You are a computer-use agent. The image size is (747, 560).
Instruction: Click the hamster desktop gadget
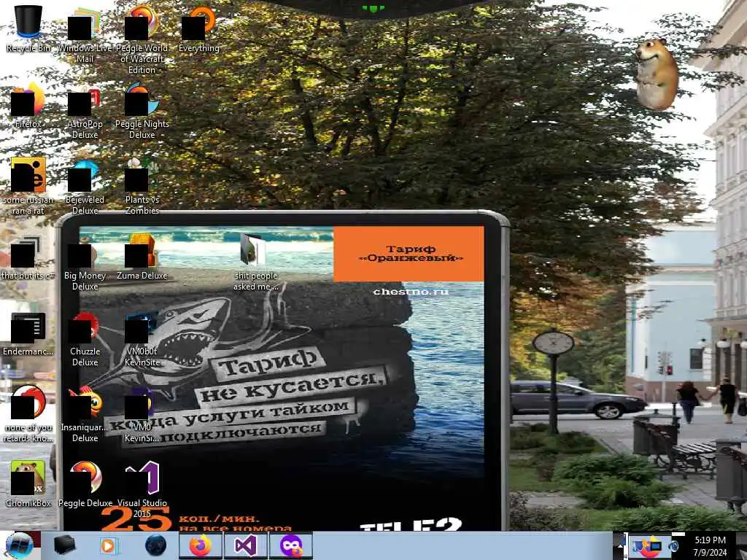657,74
